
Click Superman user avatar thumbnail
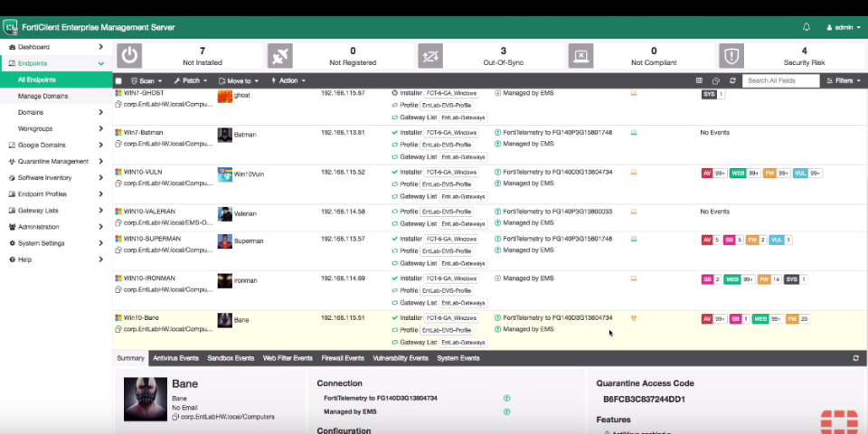[225, 241]
